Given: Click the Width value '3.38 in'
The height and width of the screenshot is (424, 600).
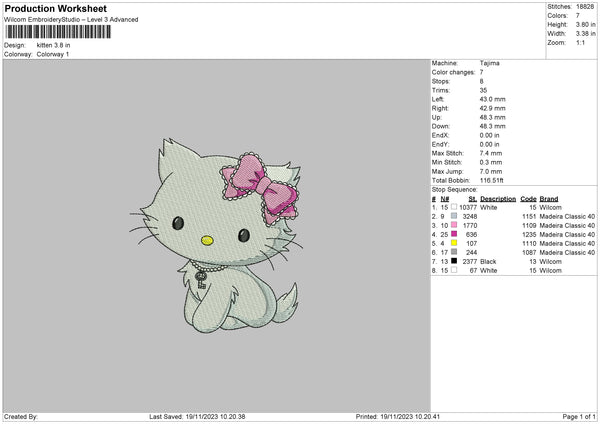Looking at the screenshot, I should coord(585,34).
